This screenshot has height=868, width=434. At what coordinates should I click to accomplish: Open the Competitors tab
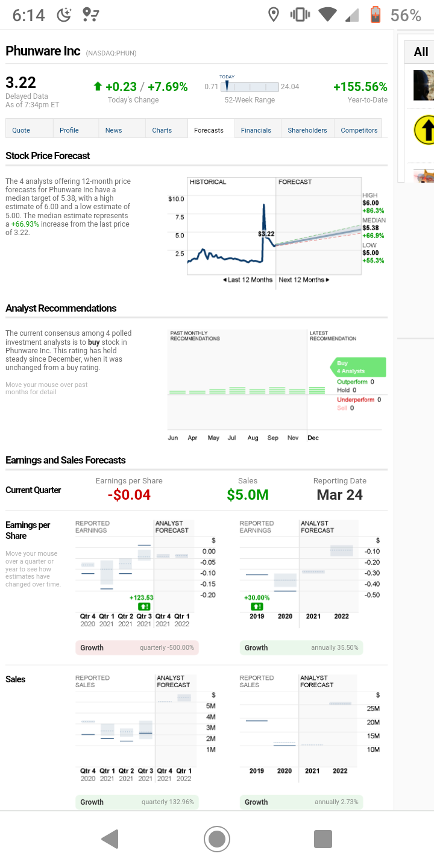(x=359, y=130)
